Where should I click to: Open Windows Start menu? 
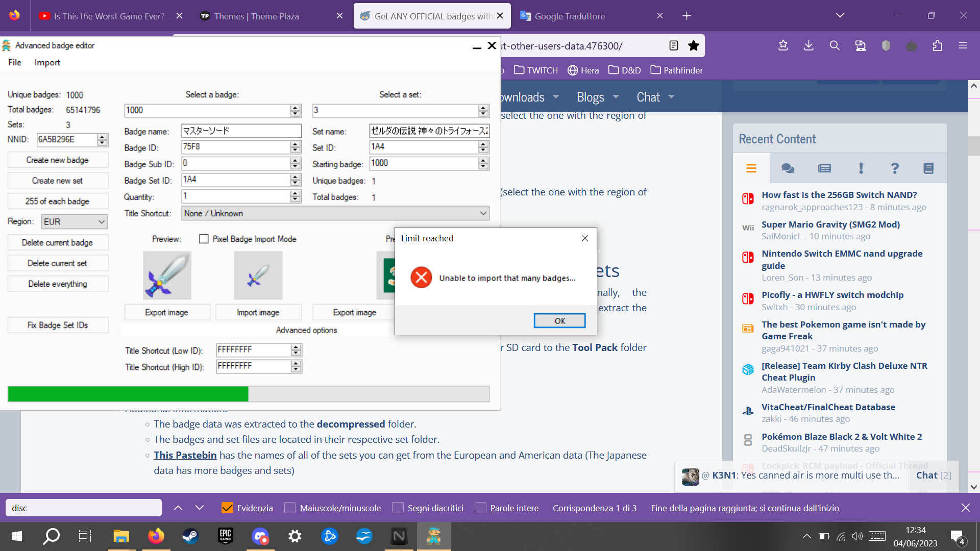coord(16,536)
